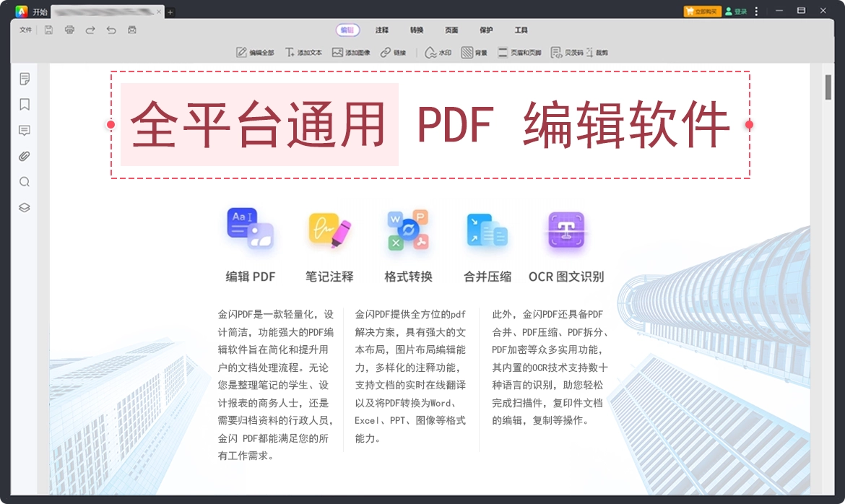Select the 页眉和页脚 tool
Screen dimensions: 845x504
click(x=519, y=52)
